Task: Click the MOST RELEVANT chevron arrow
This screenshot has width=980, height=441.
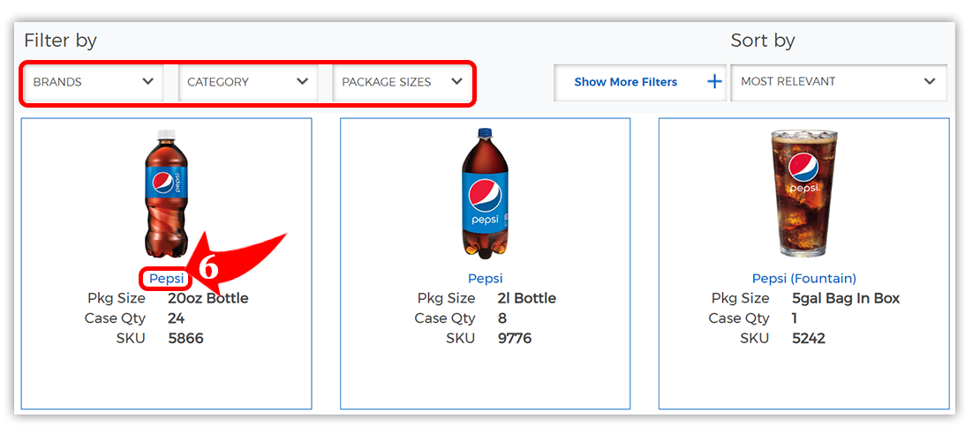Action: [x=929, y=81]
